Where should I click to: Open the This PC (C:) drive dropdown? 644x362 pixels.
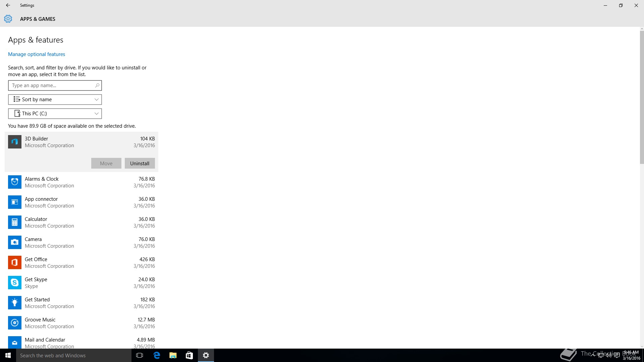55,114
